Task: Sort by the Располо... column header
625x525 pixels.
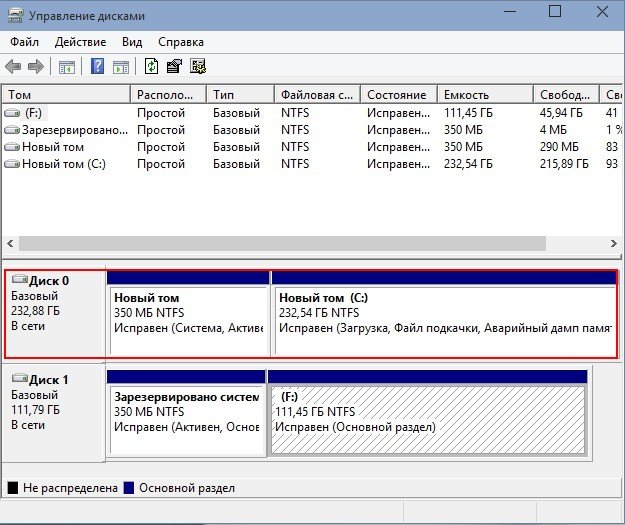Action: [168, 95]
